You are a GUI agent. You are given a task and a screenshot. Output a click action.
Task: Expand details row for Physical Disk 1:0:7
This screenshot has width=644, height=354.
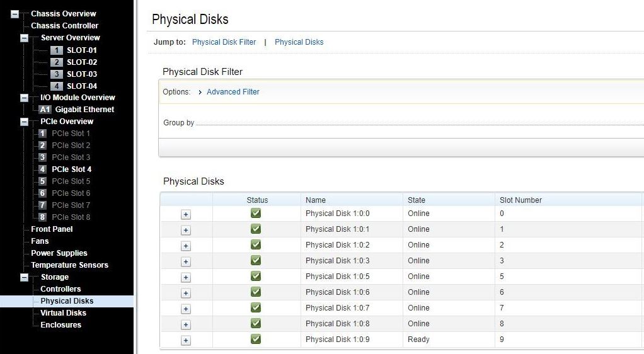186,309
